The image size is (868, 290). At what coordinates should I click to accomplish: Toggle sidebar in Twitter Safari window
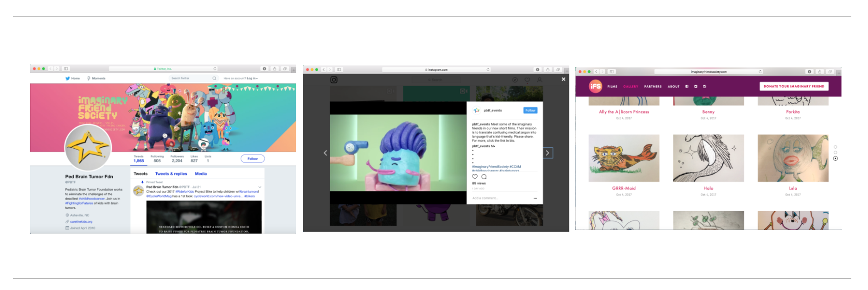[x=66, y=69]
